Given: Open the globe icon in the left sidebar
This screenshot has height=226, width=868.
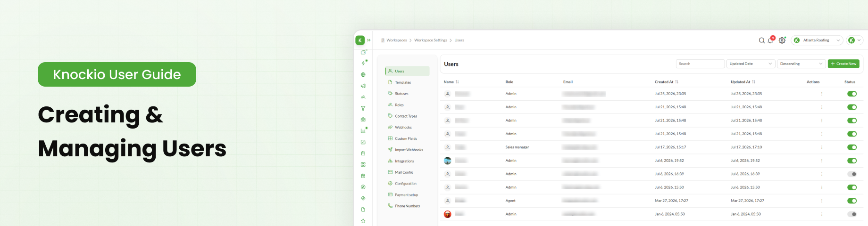Looking at the screenshot, I should pos(363,74).
